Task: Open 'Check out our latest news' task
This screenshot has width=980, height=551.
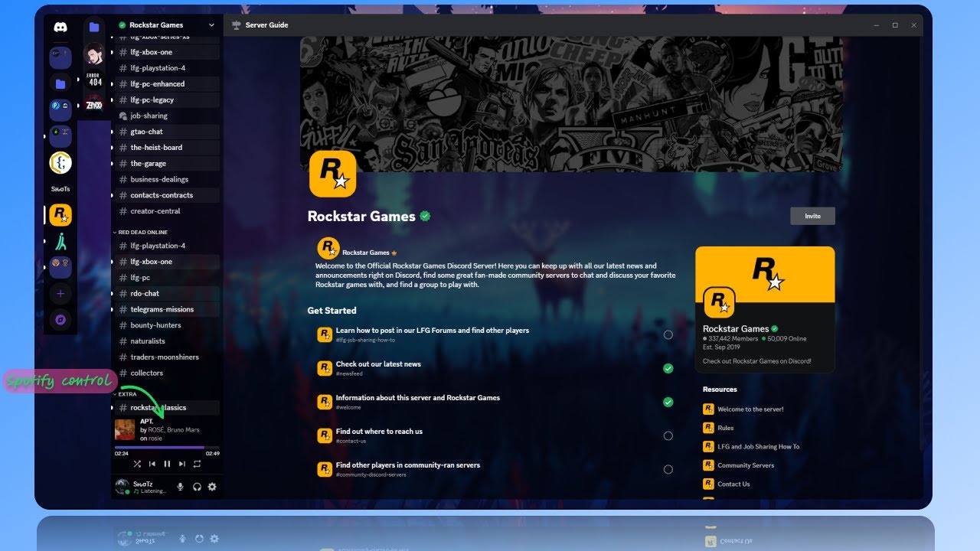Action: point(495,368)
